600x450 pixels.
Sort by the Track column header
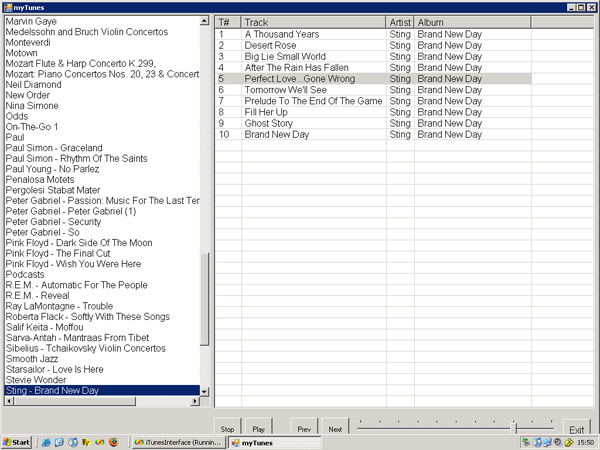[x=313, y=23]
